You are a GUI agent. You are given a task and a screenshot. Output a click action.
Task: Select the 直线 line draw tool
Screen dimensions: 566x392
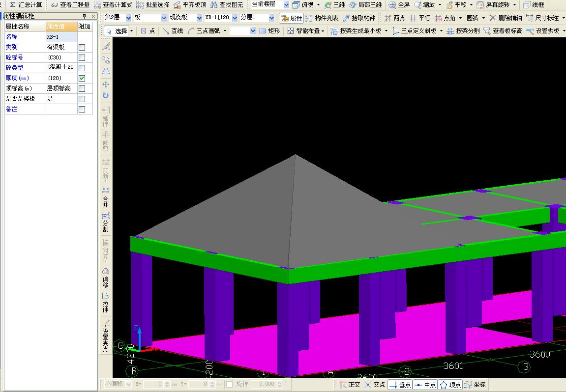pos(173,31)
